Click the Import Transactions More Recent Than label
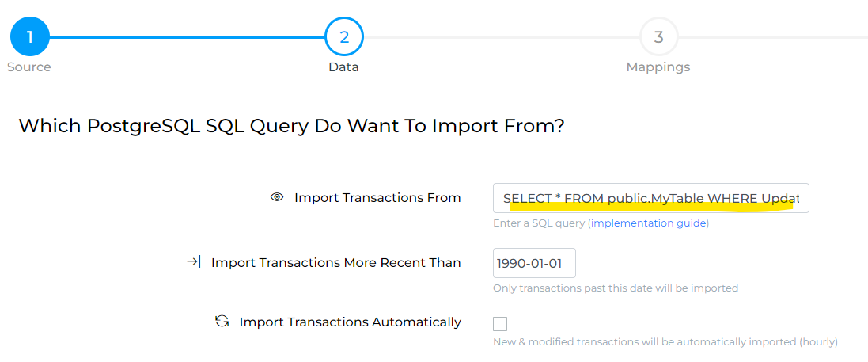 pos(336,263)
